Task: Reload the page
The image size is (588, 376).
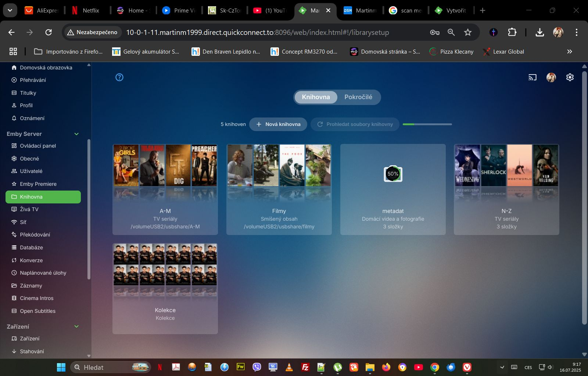Action: pyautogui.click(x=49, y=32)
